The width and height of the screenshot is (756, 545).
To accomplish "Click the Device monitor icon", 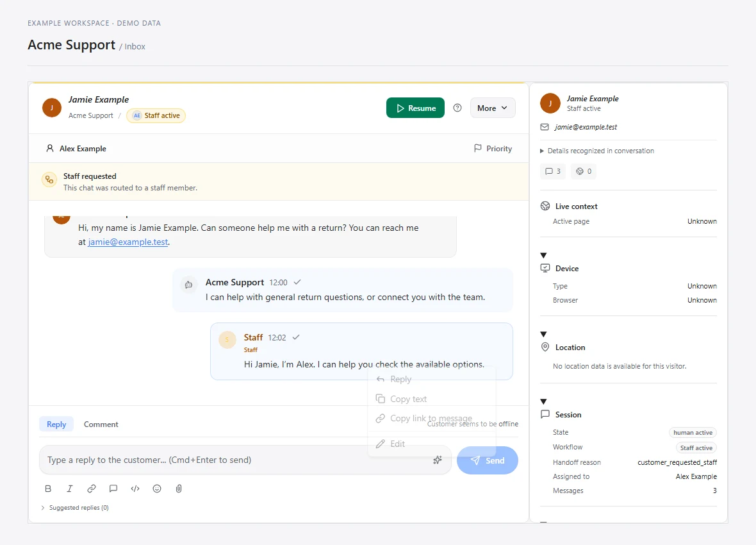I will pos(545,269).
